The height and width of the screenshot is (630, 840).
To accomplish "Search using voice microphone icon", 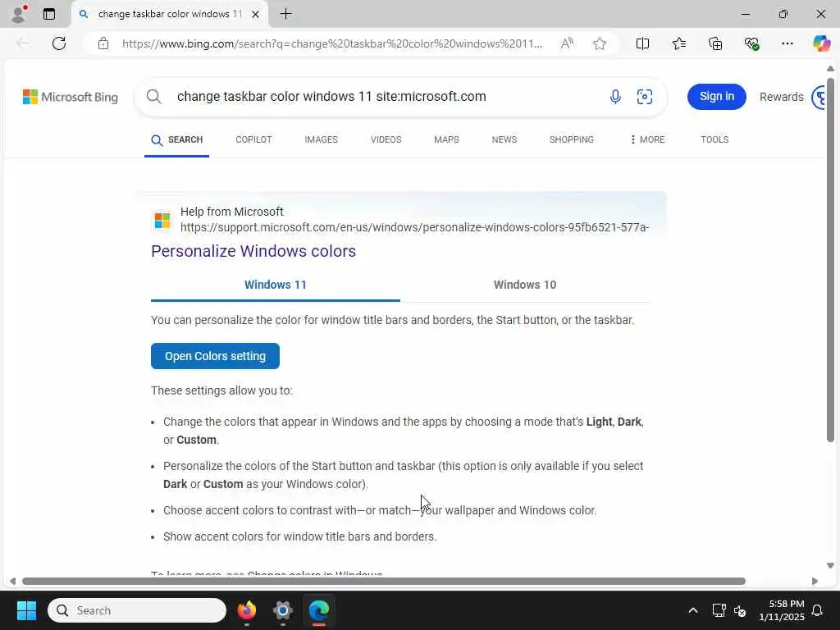I will (x=615, y=97).
